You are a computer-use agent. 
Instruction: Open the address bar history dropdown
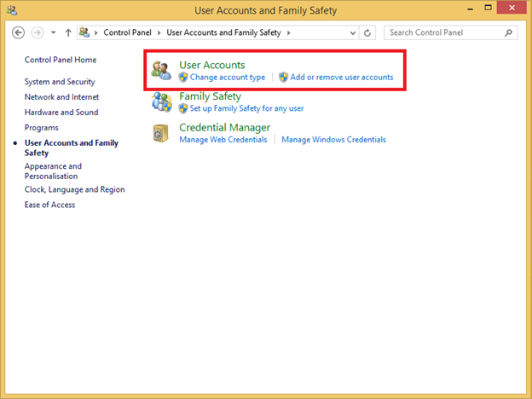pyautogui.click(x=353, y=33)
